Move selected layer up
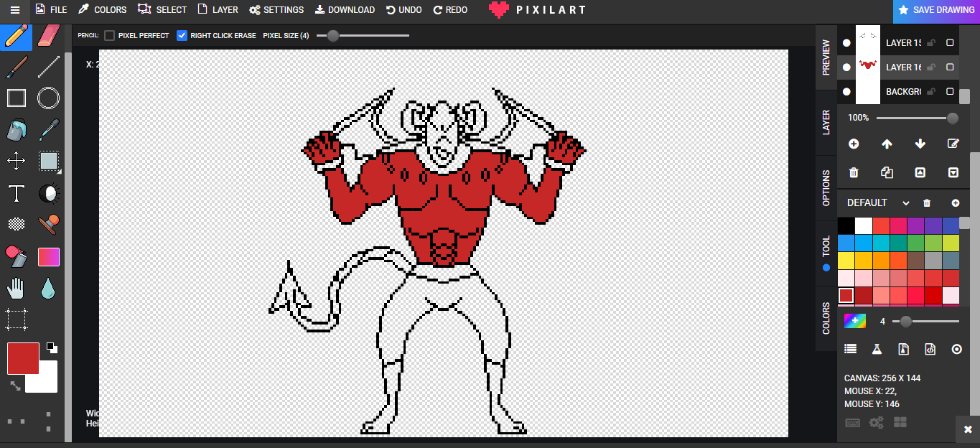Viewport: 980px width, 448px height. pos(887,144)
